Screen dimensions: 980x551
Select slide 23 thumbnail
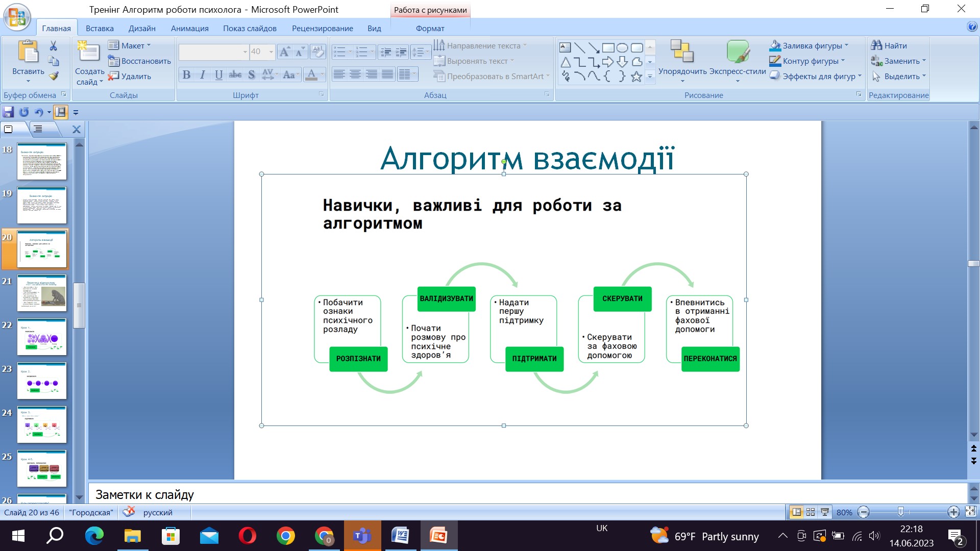pos(42,381)
